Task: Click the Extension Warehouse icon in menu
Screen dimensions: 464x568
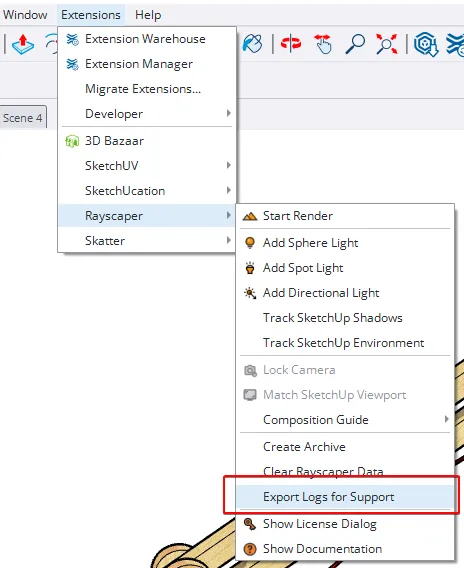Action: tap(72, 39)
